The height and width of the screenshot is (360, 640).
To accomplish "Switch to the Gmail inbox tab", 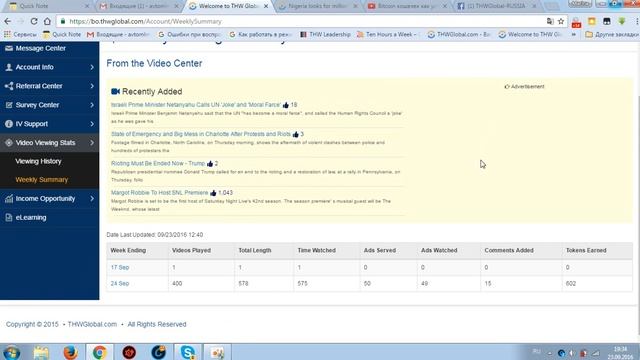I will [x=138, y=6].
